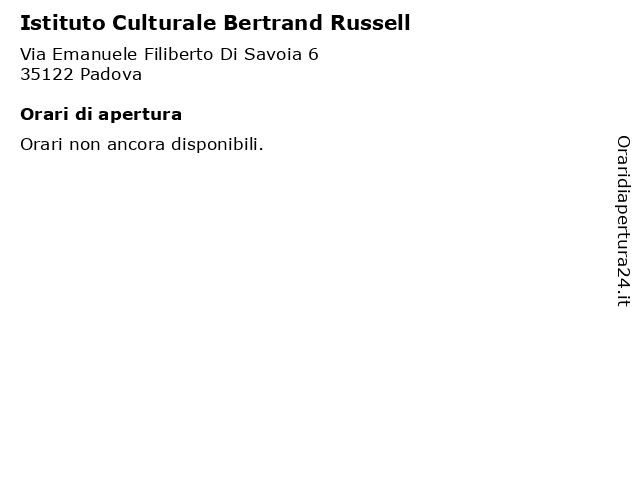Click the word ancora in the message
Screen dimensions: 640x480
[x=136, y=146]
